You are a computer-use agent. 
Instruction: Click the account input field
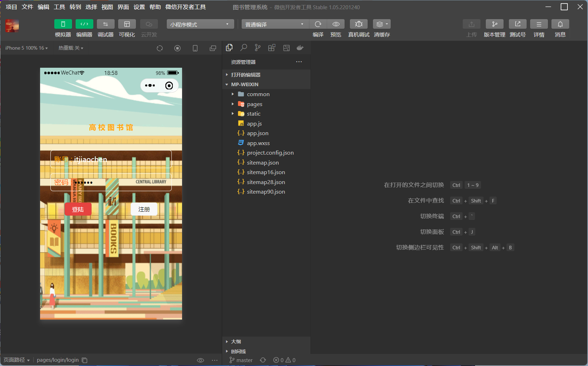click(111, 159)
